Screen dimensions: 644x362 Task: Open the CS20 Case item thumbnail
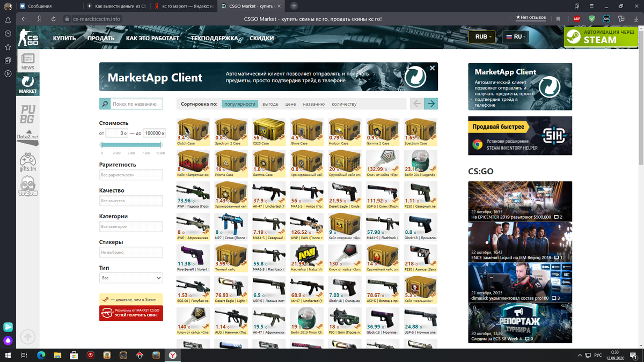269,132
